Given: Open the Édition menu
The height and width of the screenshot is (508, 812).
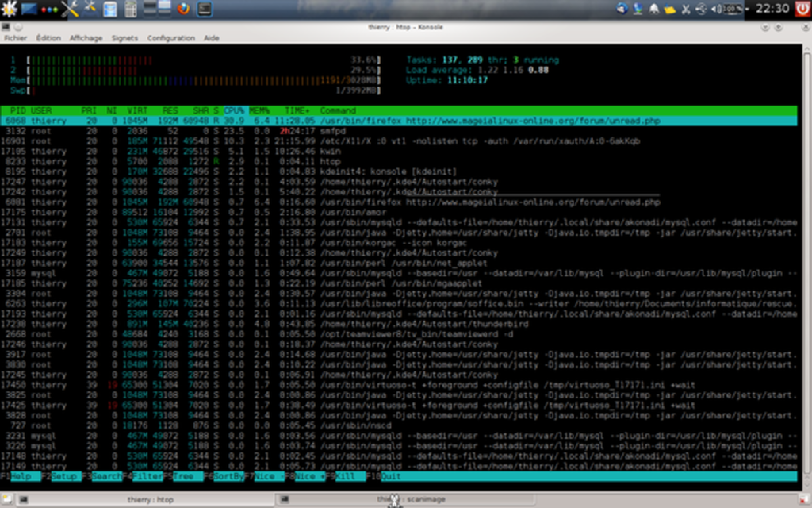Looking at the screenshot, I should 48,38.
